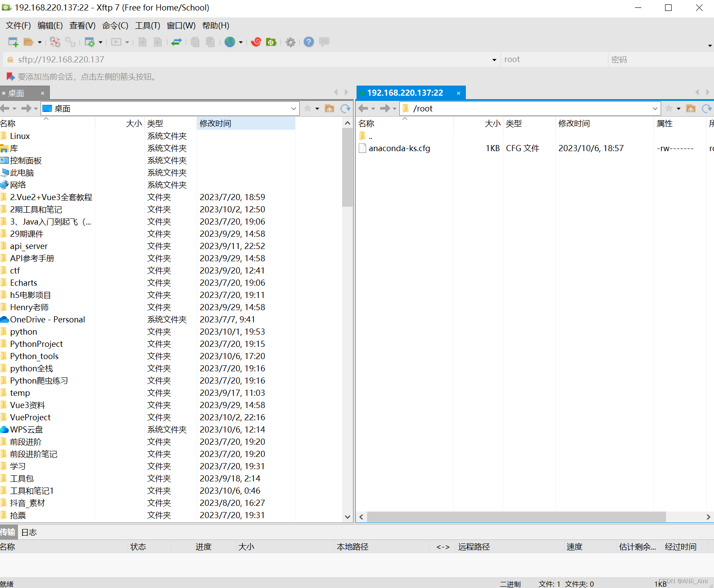Go forward in the remote pane

385,108
